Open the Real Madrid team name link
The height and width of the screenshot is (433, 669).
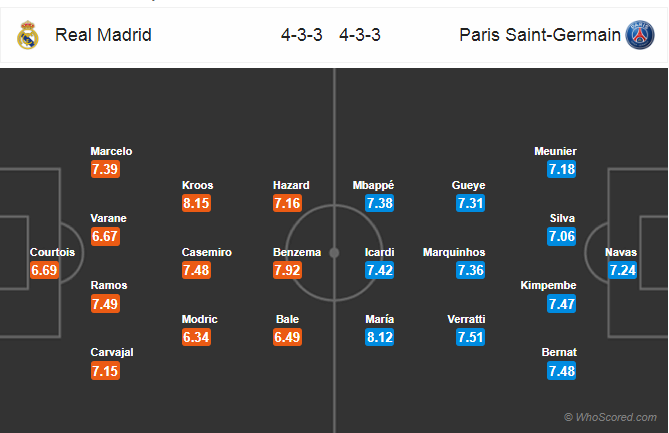click(x=103, y=35)
